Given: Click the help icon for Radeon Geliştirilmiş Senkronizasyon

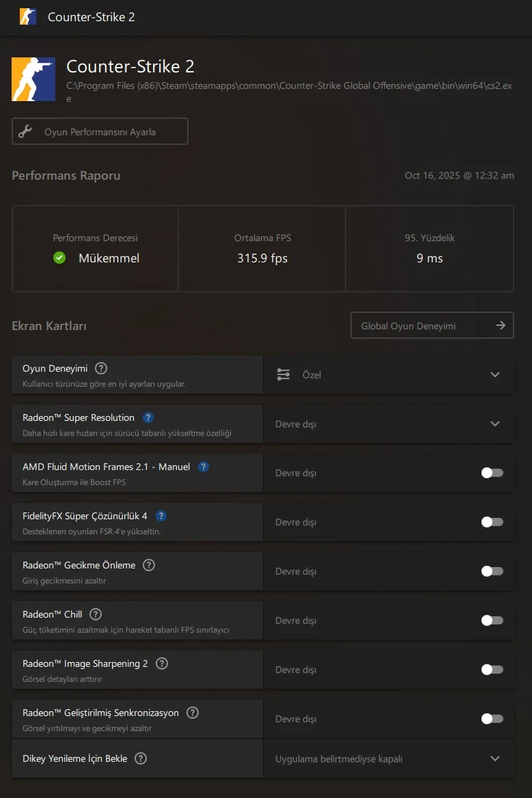Looking at the screenshot, I should point(193,713).
